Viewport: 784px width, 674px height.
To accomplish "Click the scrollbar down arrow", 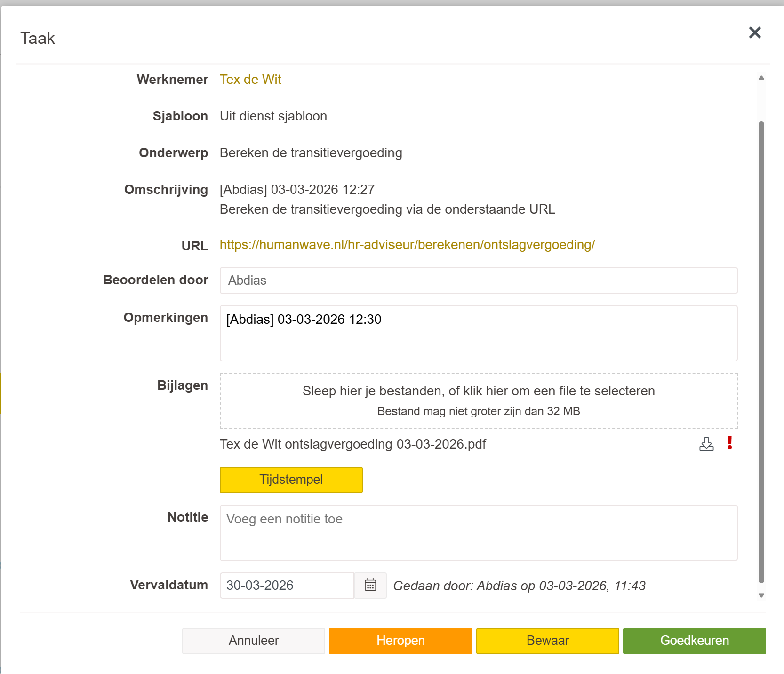I will coord(761,595).
